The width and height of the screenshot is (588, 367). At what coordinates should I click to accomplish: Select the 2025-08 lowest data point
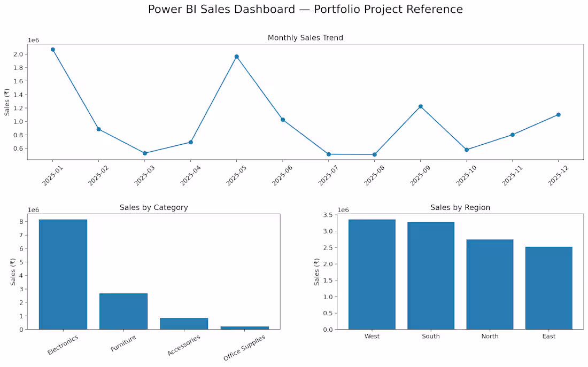click(375, 154)
